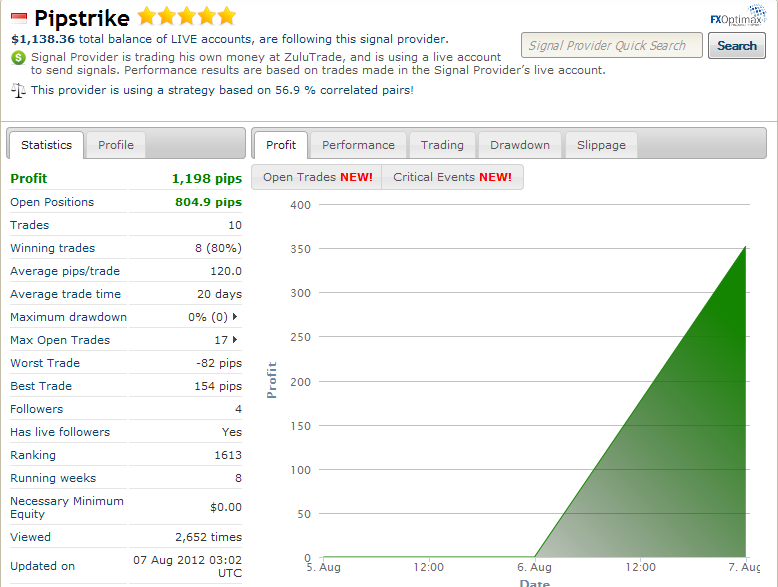This screenshot has width=778, height=587.
Task: Open the Critical Events NEW! button
Action: [453, 177]
